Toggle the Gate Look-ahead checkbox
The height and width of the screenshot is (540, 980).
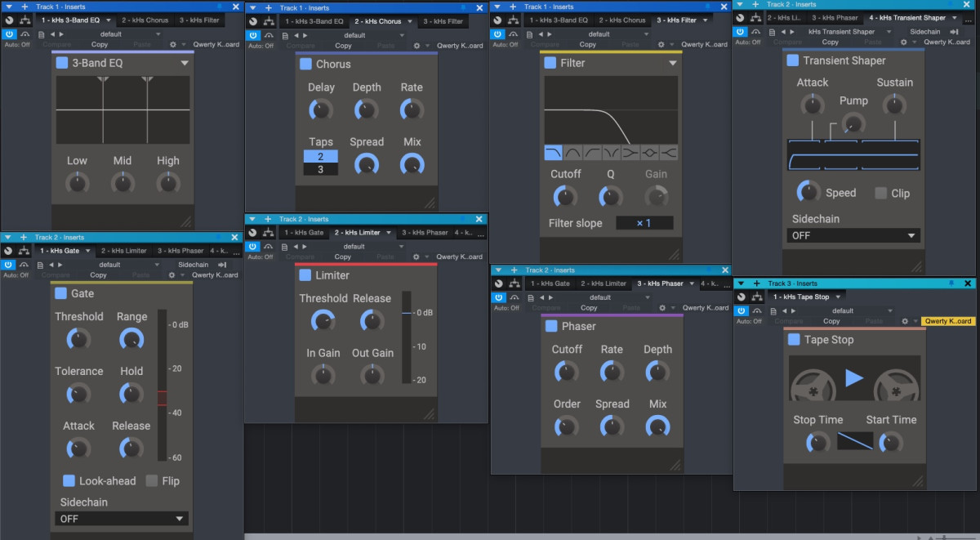[x=69, y=480]
